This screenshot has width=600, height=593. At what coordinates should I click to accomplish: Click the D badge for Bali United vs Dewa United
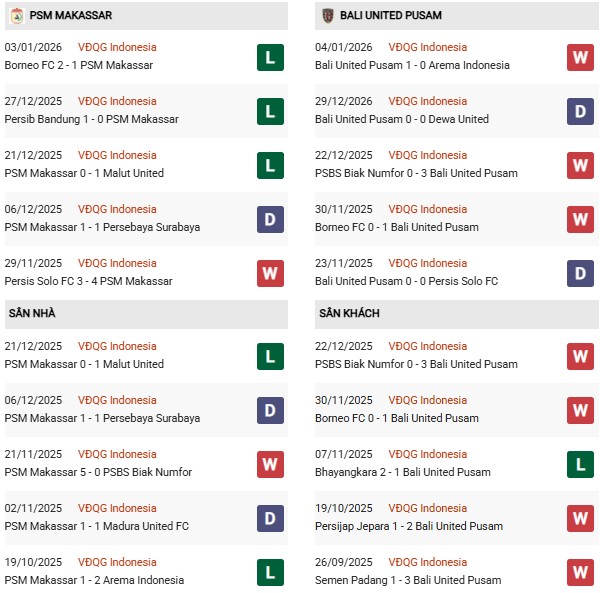pyautogui.click(x=580, y=111)
